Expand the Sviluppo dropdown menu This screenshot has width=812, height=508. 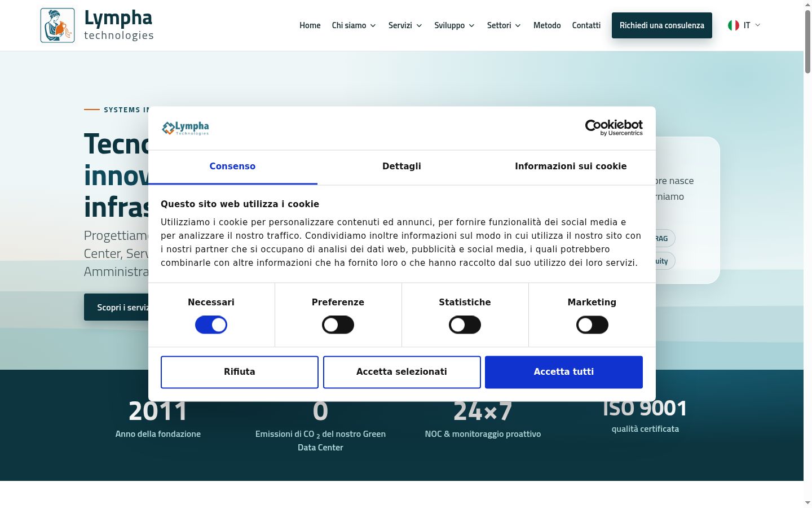[454, 25]
